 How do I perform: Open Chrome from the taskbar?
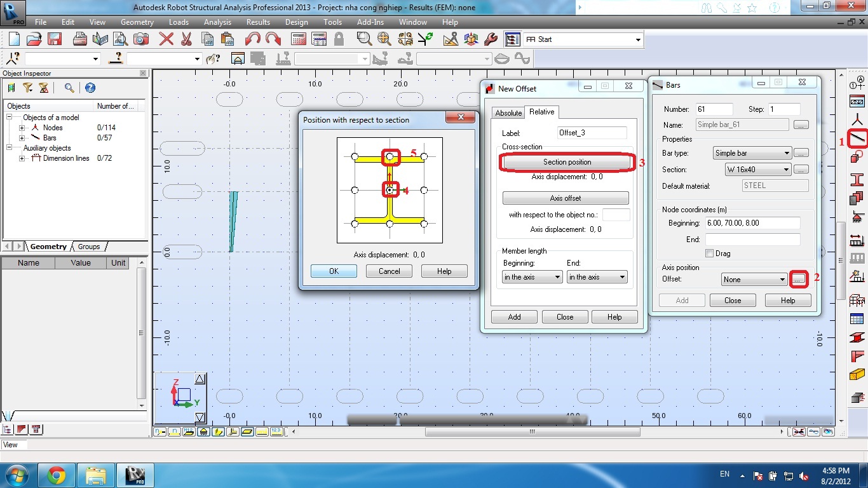[x=57, y=475]
